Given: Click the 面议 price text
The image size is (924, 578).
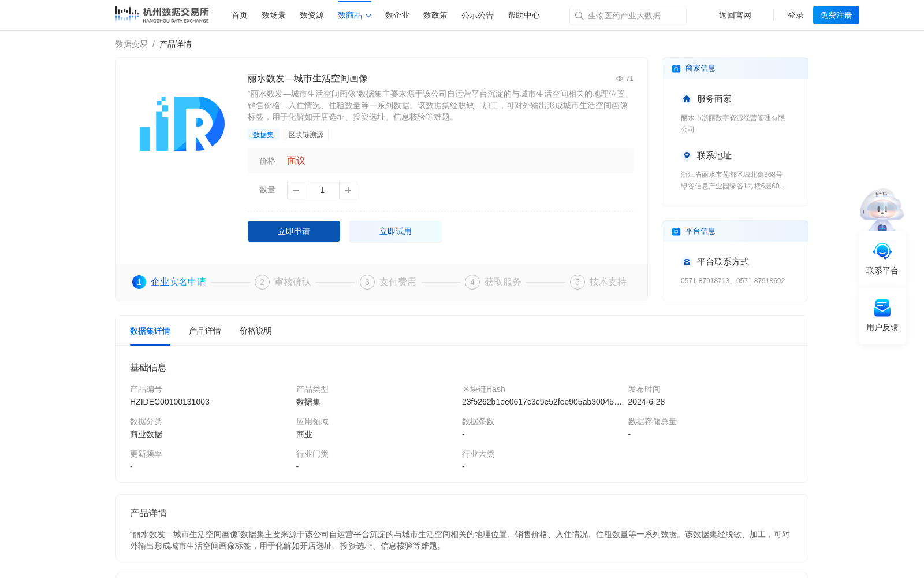Looking at the screenshot, I should pos(296,161).
